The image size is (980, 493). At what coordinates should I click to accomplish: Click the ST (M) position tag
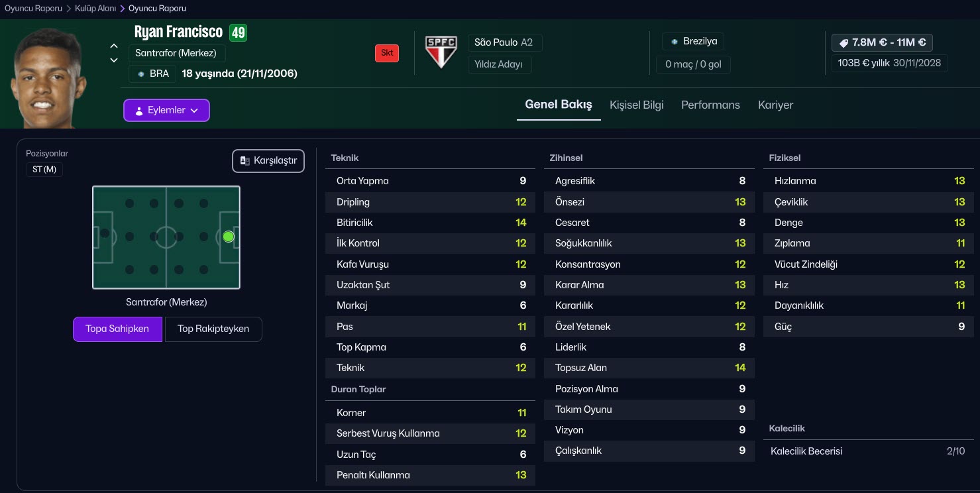point(44,169)
